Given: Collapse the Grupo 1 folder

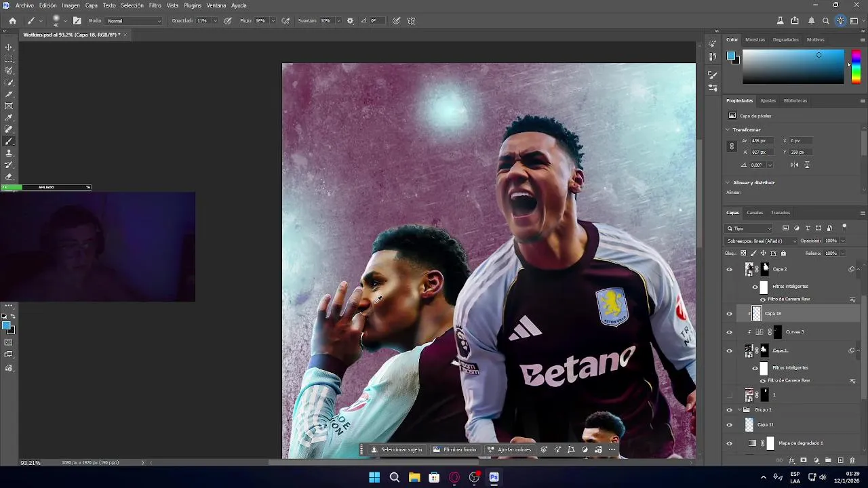Looking at the screenshot, I should tap(739, 410).
